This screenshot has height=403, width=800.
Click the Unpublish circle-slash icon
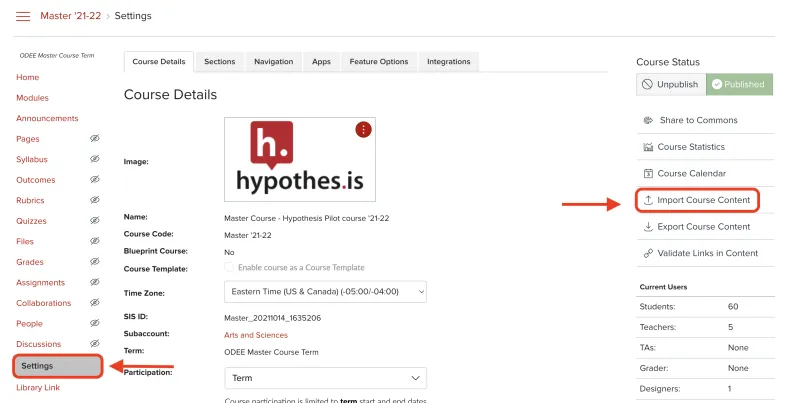[x=647, y=84]
